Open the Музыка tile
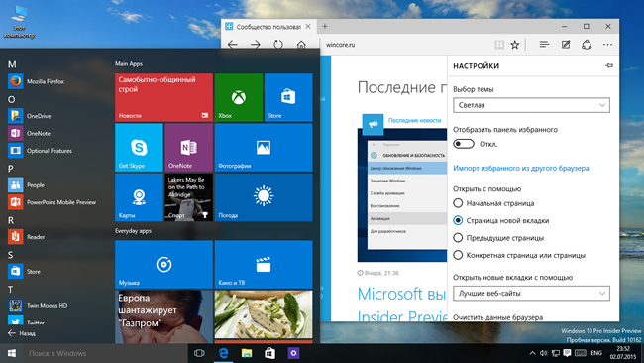Viewport: 644px width, 363px height. 163,265
